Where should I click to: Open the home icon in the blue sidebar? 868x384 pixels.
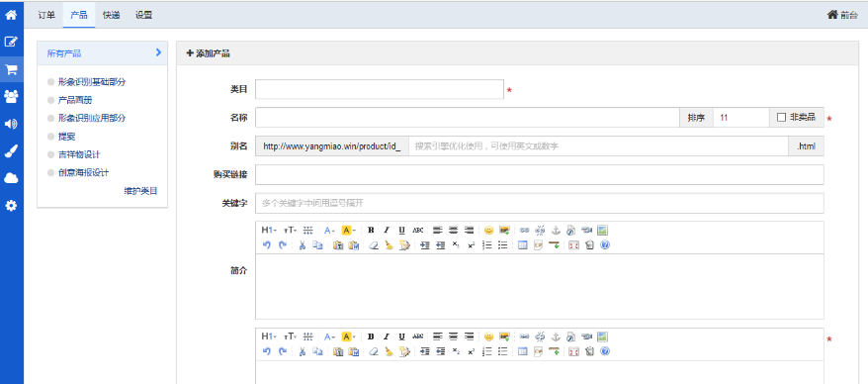click(11, 15)
